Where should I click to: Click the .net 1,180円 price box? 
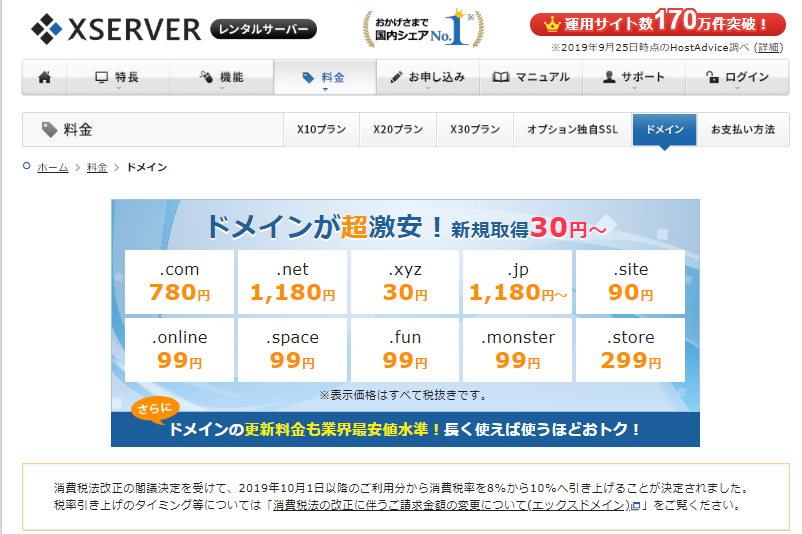(293, 282)
